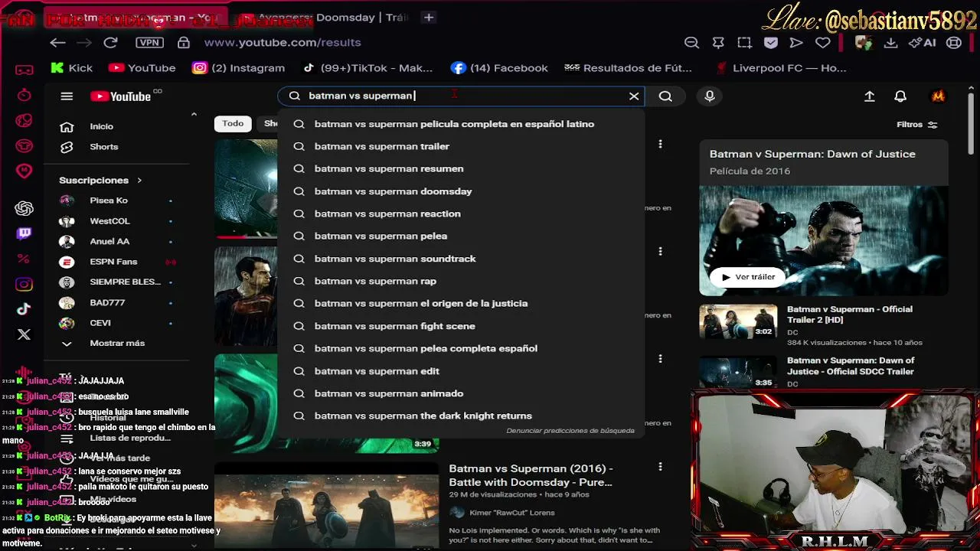The height and width of the screenshot is (551, 980).
Task: Open the Liverpool FC bookmark
Action: tap(780, 68)
